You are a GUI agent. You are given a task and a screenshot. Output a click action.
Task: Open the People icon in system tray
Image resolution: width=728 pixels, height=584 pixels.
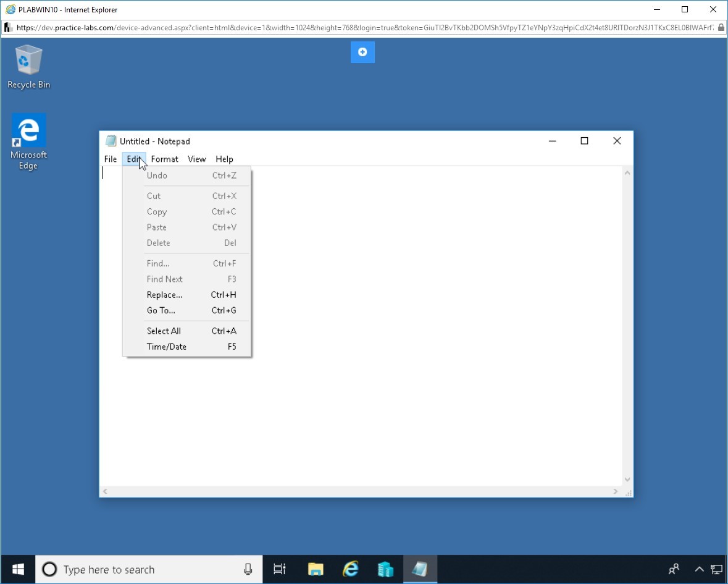coord(674,569)
